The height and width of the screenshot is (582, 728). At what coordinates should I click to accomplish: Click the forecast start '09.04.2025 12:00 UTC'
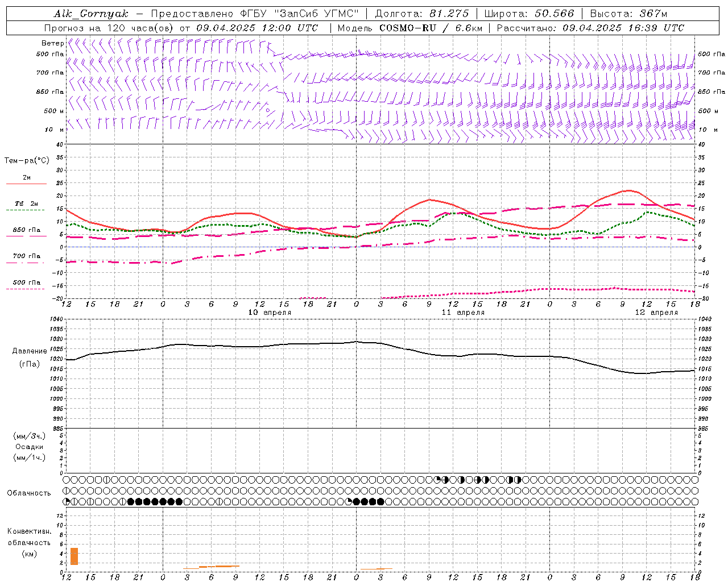point(257,28)
